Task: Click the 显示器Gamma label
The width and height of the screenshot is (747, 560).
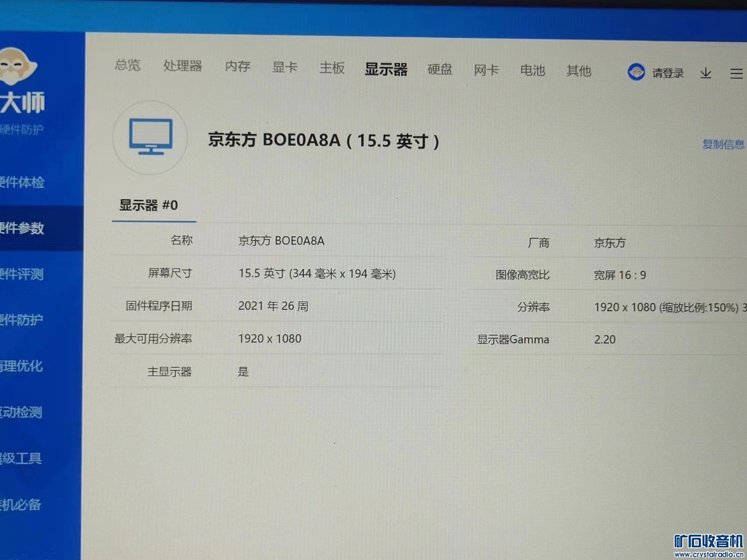Action: pos(513,339)
